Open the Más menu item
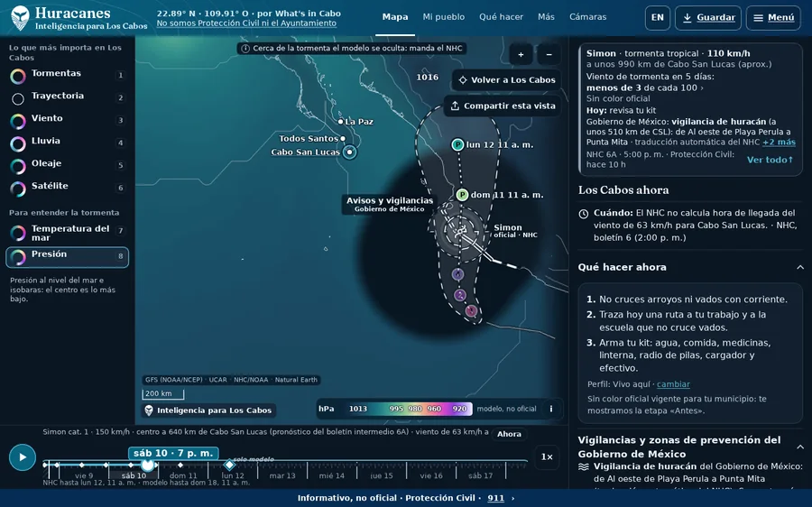Image resolution: width=812 pixels, height=507 pixels. [546, 17]
